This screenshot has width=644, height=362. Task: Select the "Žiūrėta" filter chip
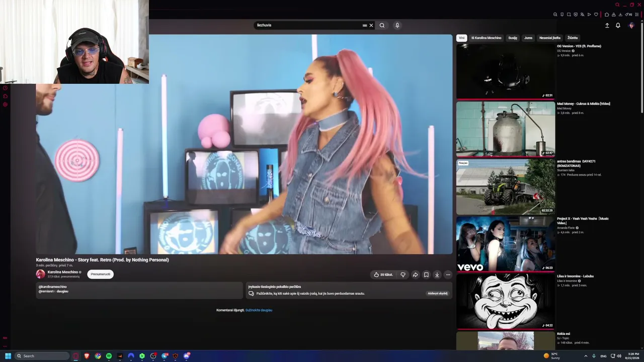573,38
